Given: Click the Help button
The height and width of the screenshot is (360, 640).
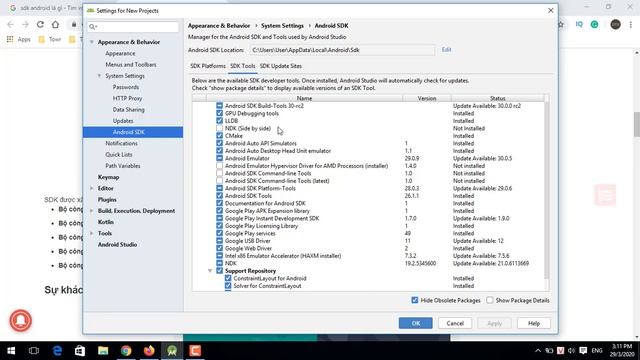Looking at the screenshot, I should tap(534, 323).
